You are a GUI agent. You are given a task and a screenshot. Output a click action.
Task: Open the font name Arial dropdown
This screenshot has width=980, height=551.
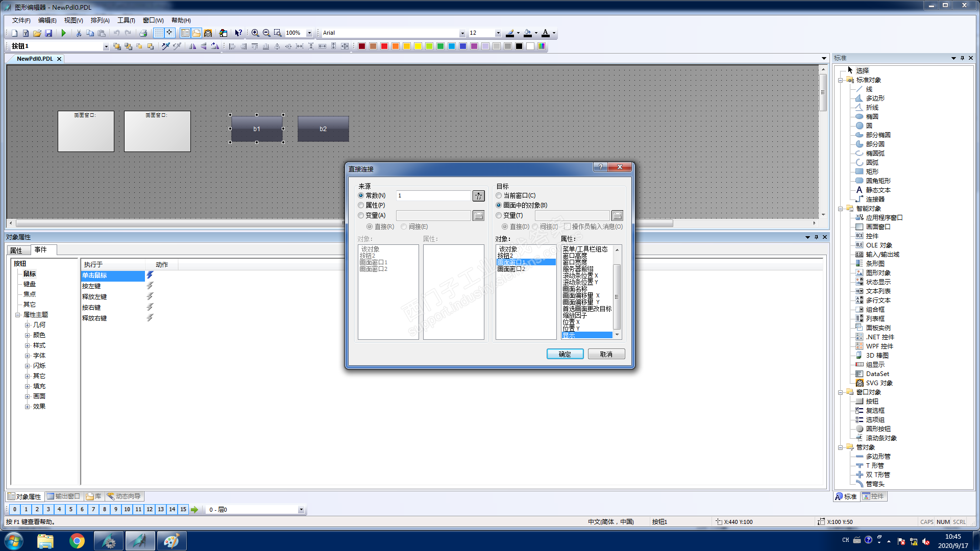tap(462, 33)
